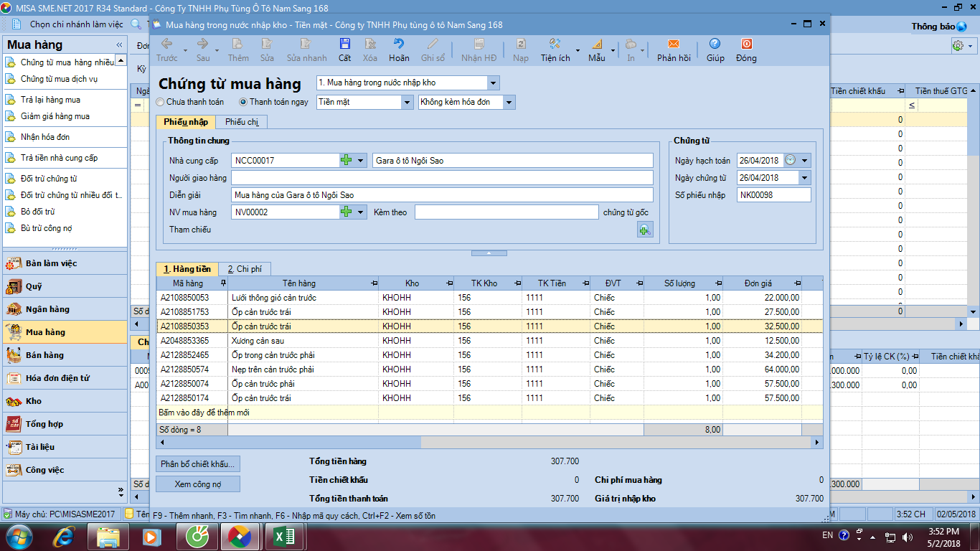Click the Nạp (reload) toolbar icon
980x551 pixels.
521,44
